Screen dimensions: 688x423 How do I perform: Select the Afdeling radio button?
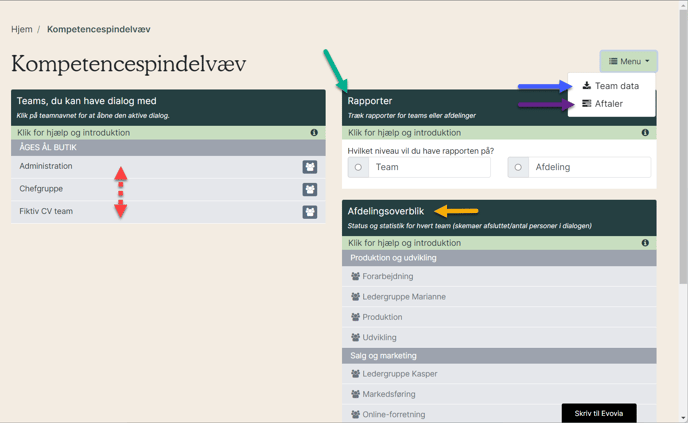[x=518, y=167]
